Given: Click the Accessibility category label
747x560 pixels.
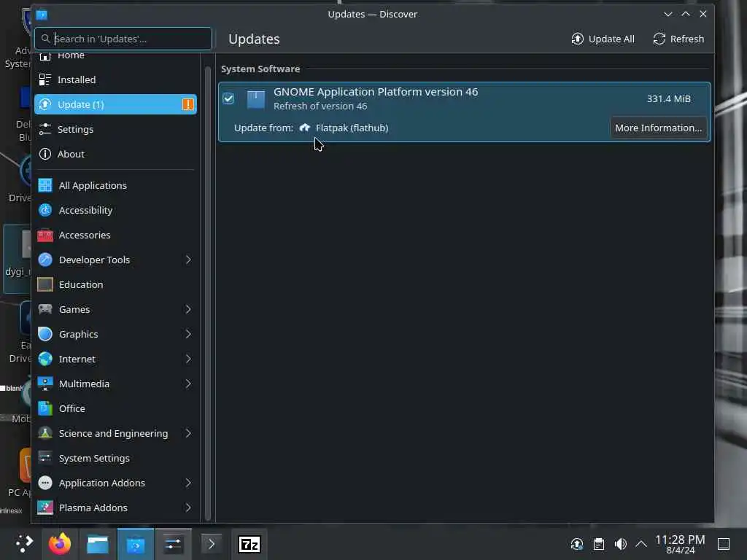Looking at the screenshot, I should (x=86, y=210).
